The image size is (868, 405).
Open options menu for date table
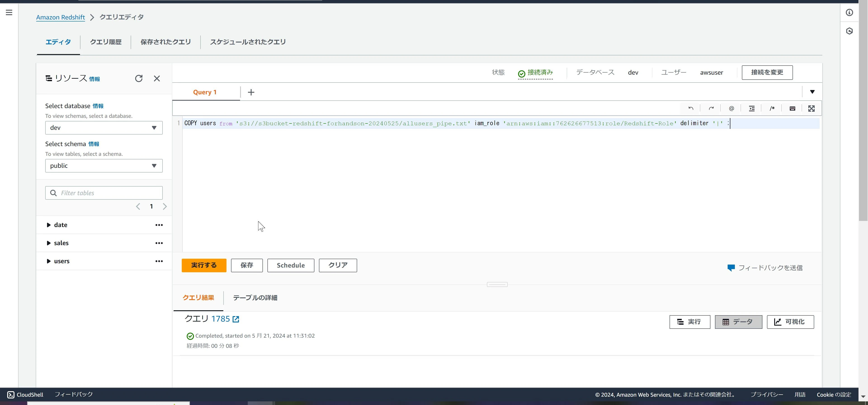point(159,225)
